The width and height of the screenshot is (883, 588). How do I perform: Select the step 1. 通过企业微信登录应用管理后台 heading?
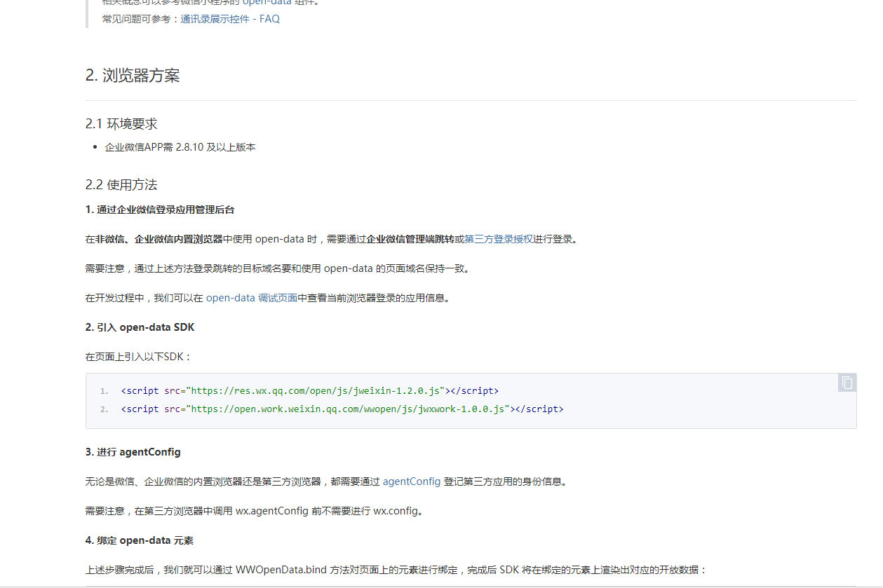click(x=160, y=210)
